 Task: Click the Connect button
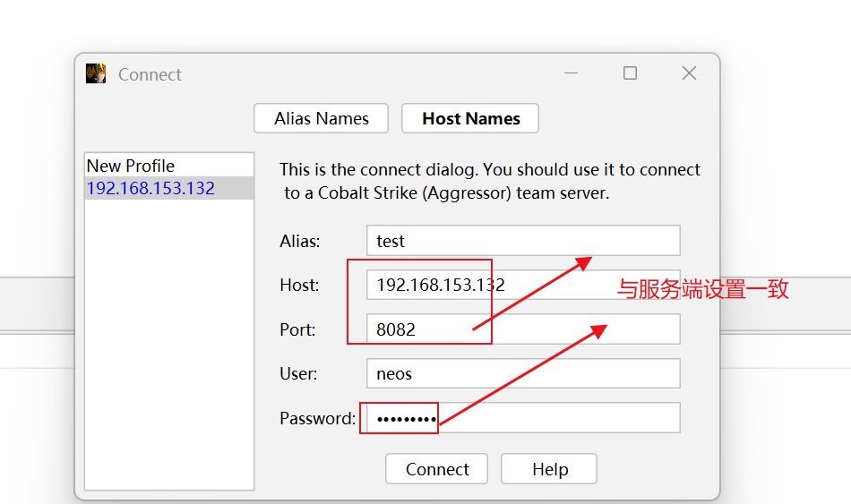click(x=437, y=469)
